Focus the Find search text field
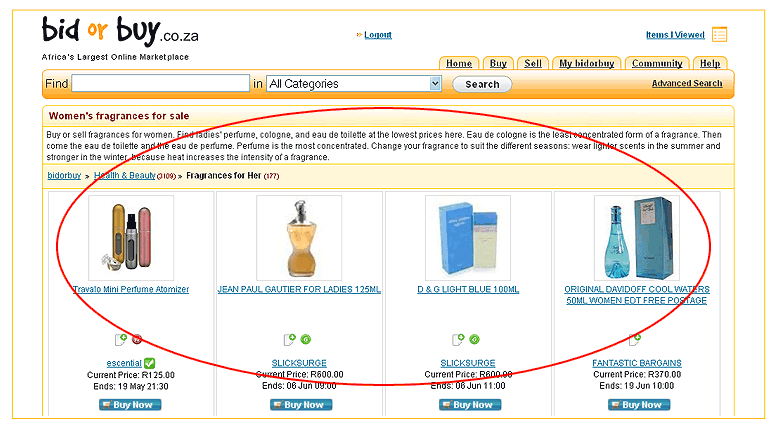 point(161,83)
